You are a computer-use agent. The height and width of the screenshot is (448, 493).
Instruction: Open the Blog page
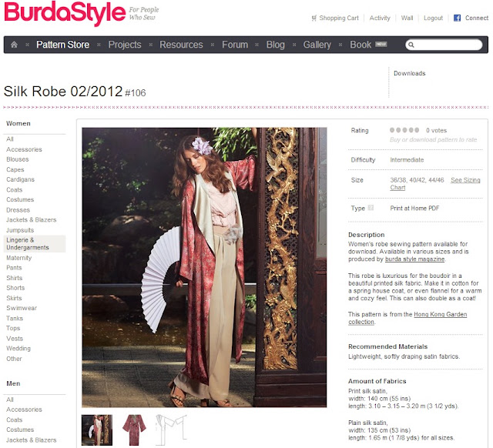276,45
